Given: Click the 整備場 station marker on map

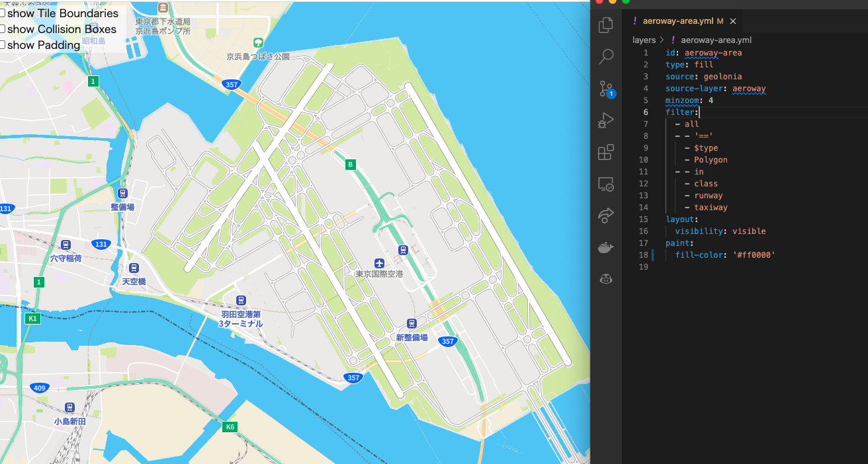Looking at the screenshot, I should [122, 193].
